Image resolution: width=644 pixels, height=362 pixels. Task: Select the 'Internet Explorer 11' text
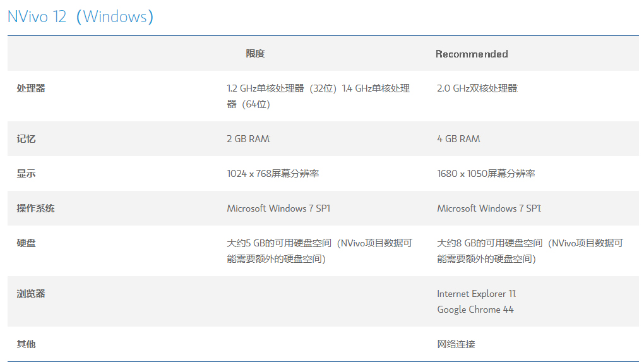click(x=477, y=294)
